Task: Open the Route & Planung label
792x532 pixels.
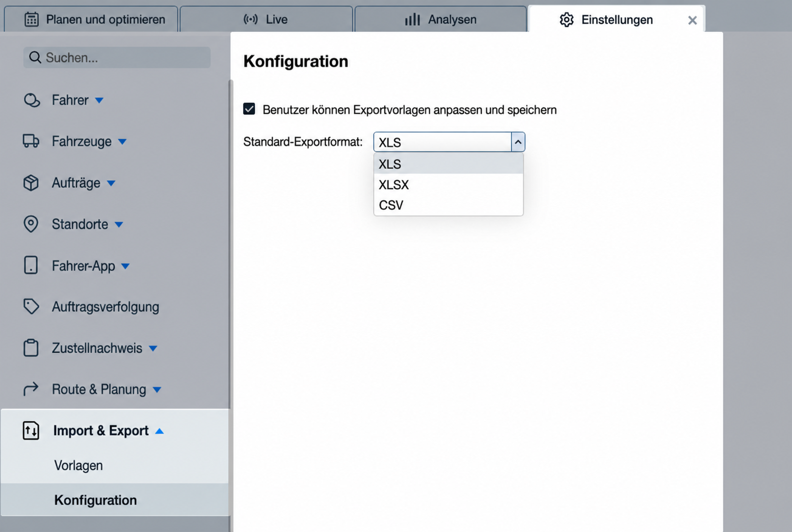Action: [x=99, y=389]
